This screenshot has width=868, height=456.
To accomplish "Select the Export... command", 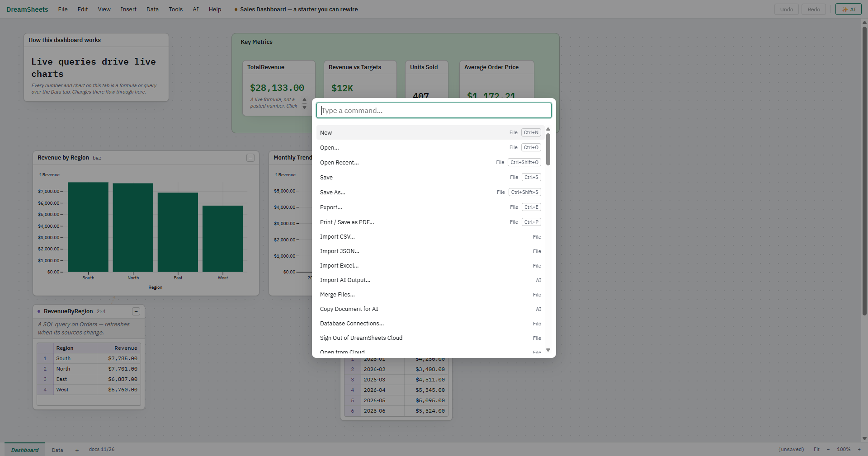I will (x=430, y=207).
